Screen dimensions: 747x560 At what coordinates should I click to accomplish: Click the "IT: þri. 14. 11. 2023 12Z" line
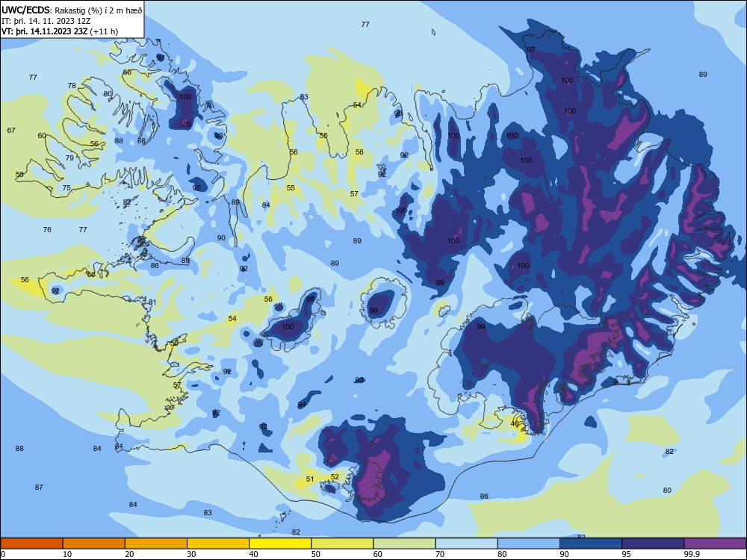point(46,21)
